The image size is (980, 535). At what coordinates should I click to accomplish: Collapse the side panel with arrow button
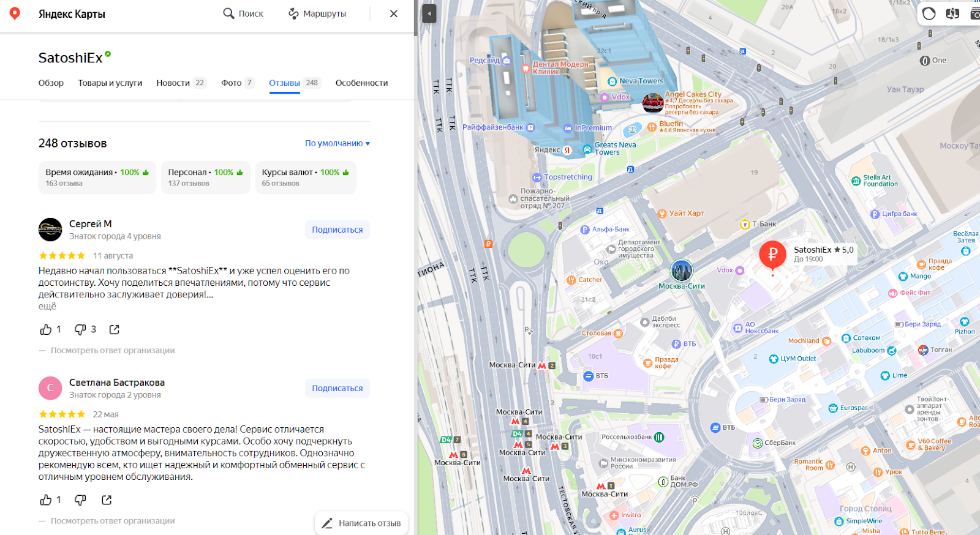(x=429, y=13)
